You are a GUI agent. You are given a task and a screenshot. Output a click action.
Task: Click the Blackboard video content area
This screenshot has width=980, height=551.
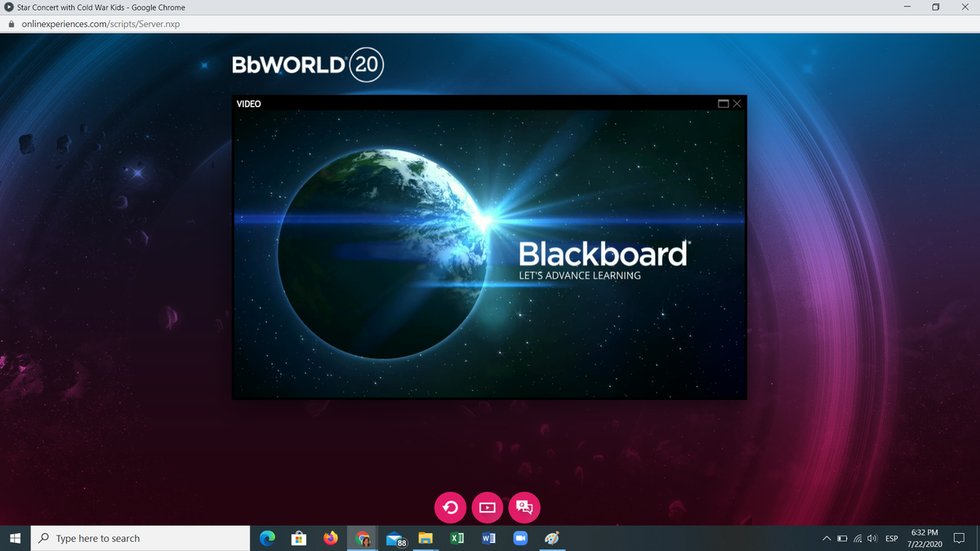489,254
